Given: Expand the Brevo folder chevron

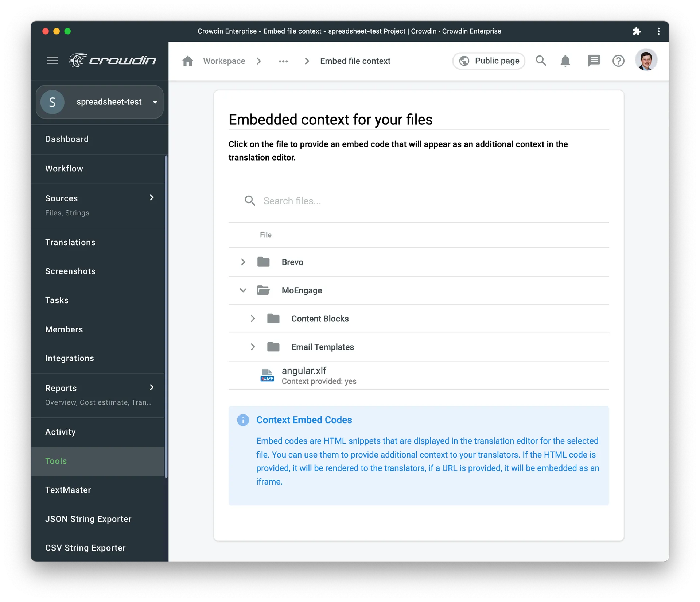Looking at the screenshot, I should pos(243,262).
